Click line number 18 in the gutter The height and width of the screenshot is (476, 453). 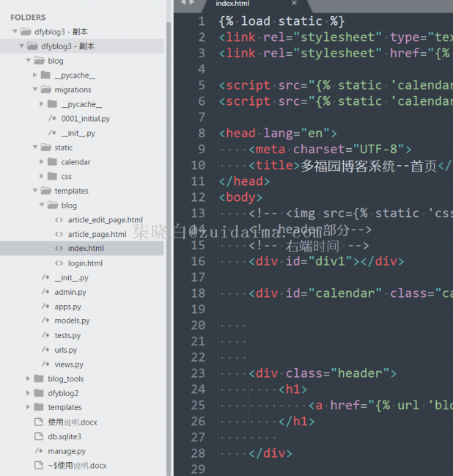tap(199, 293)
